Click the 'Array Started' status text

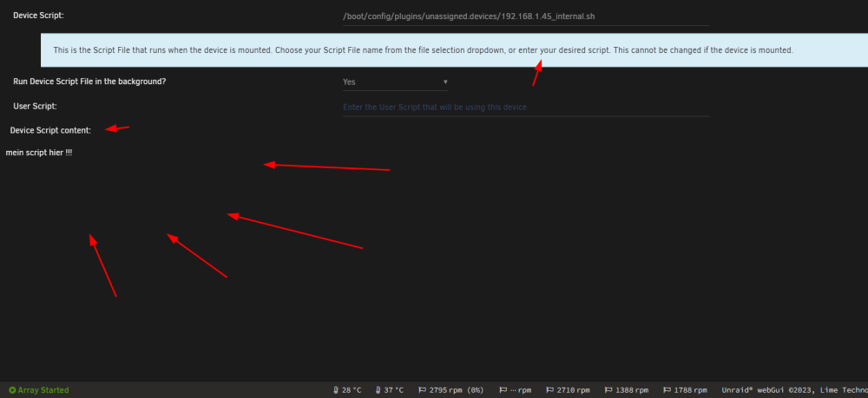[x=43, y=390]
